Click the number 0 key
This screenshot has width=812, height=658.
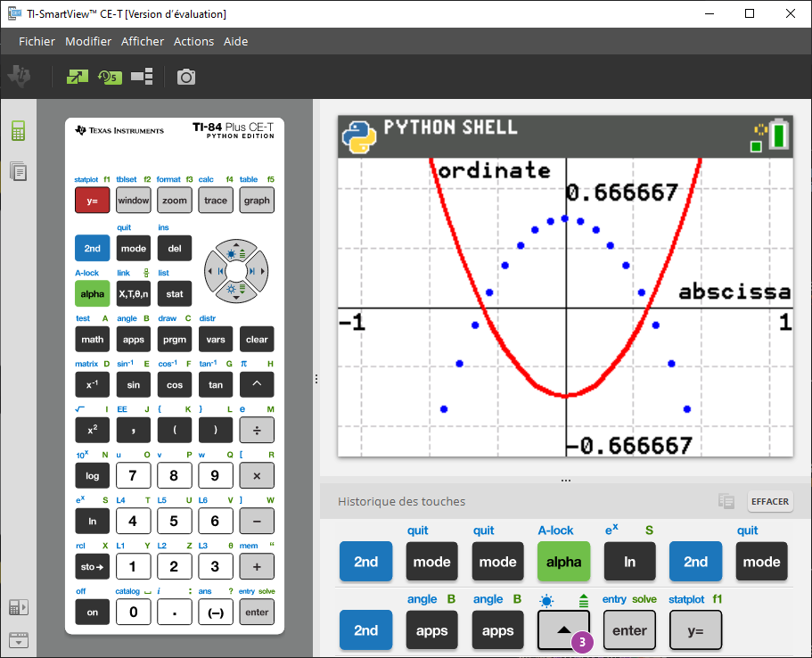pos(133,612)
